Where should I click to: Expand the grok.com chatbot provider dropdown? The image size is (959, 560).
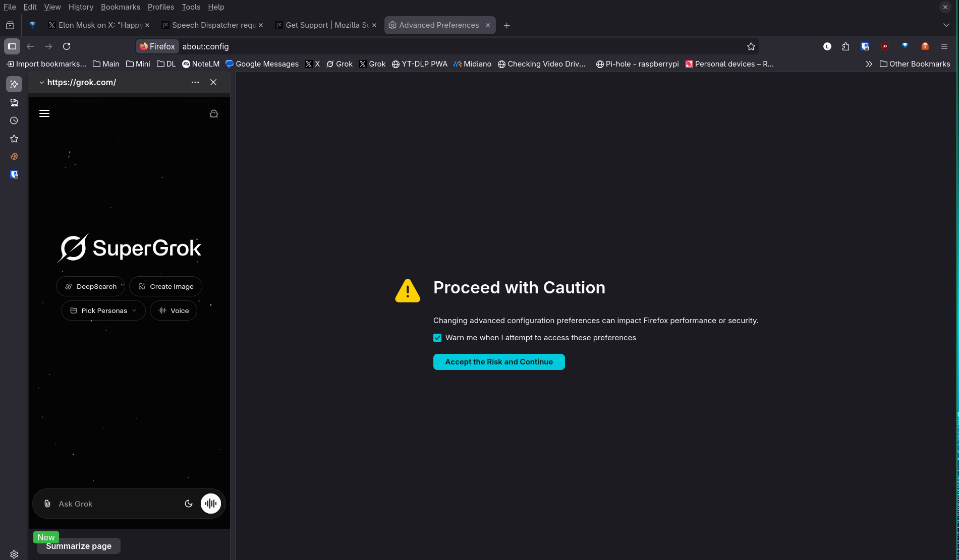(78, 82)
